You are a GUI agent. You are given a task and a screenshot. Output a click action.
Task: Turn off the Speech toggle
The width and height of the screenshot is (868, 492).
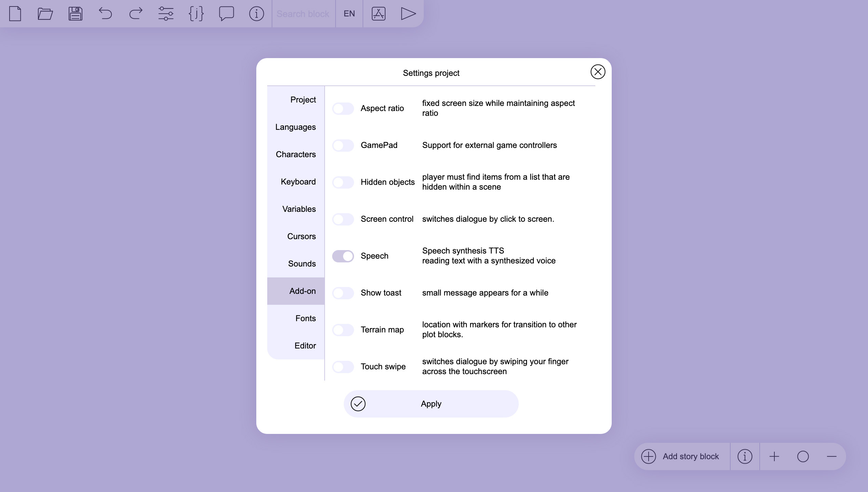[343, 256]
